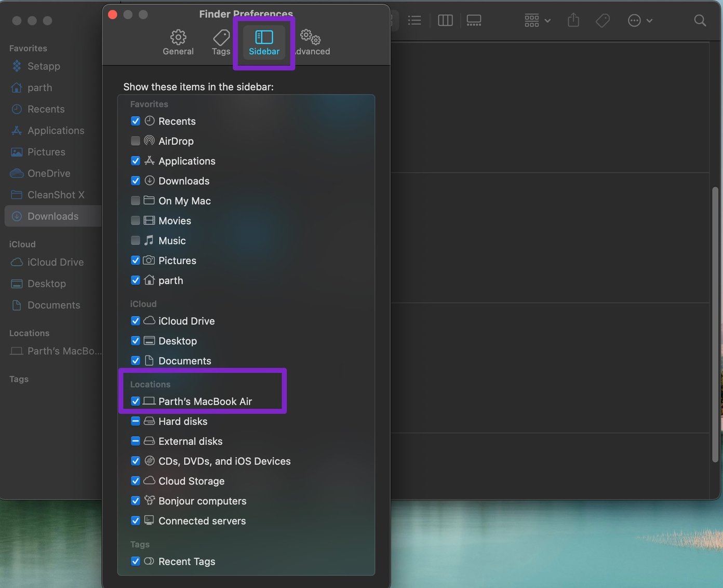The height and width of the screenshot is (588, 723).
Task: Click the Finder Edit Tags toolbar icon
Action: point(602,20)
